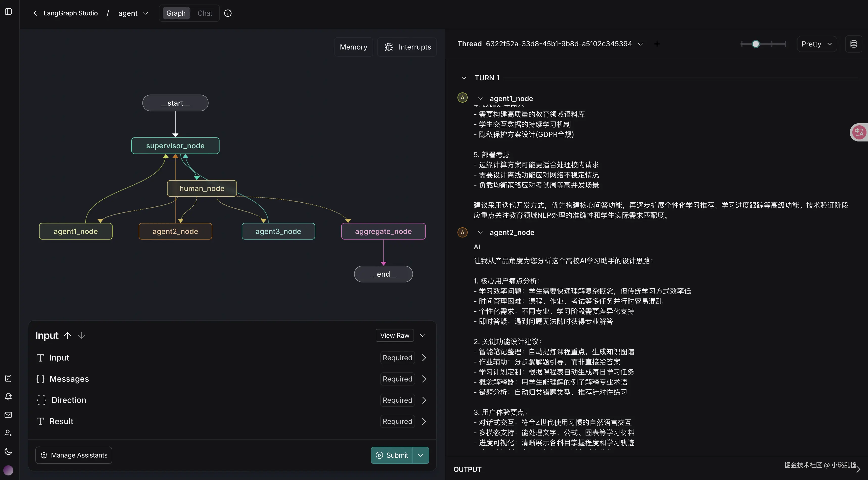This screenshot has height=480, width=868.
Task: Click the bug Interrupts icon
Action: pyautogui.click(x=389, y=47)
